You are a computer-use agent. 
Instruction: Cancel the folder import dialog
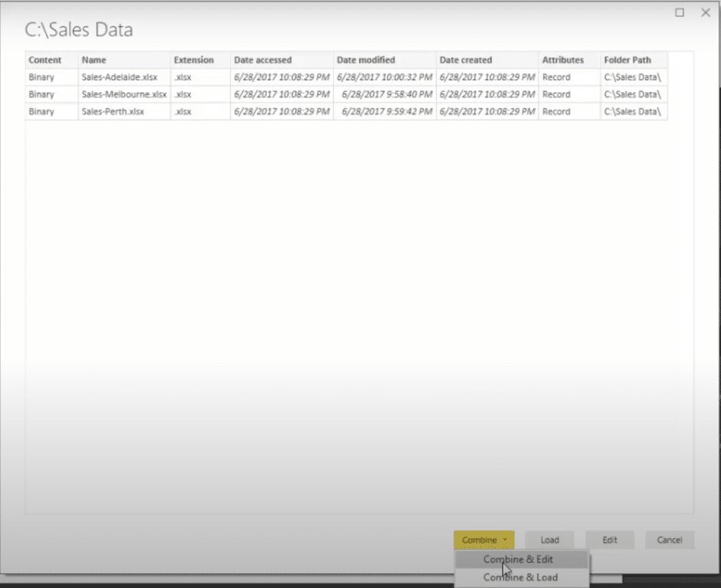coord(670,540)
